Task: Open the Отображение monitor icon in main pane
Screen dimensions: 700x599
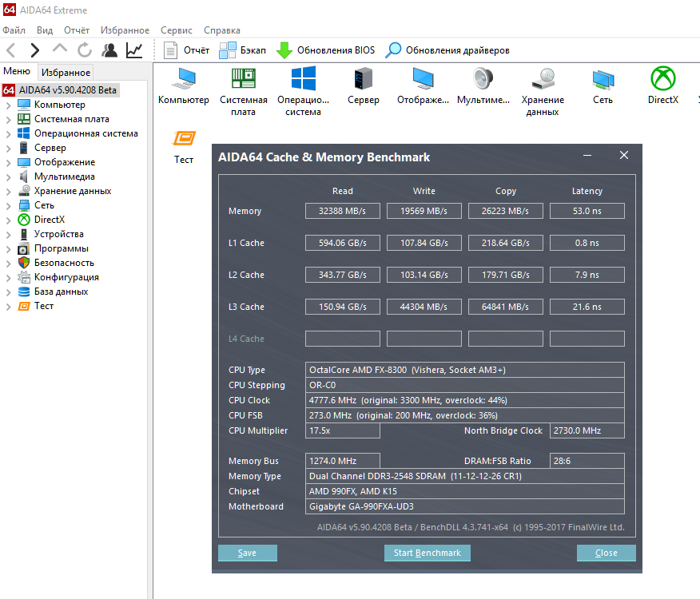Action: point(424,86)
